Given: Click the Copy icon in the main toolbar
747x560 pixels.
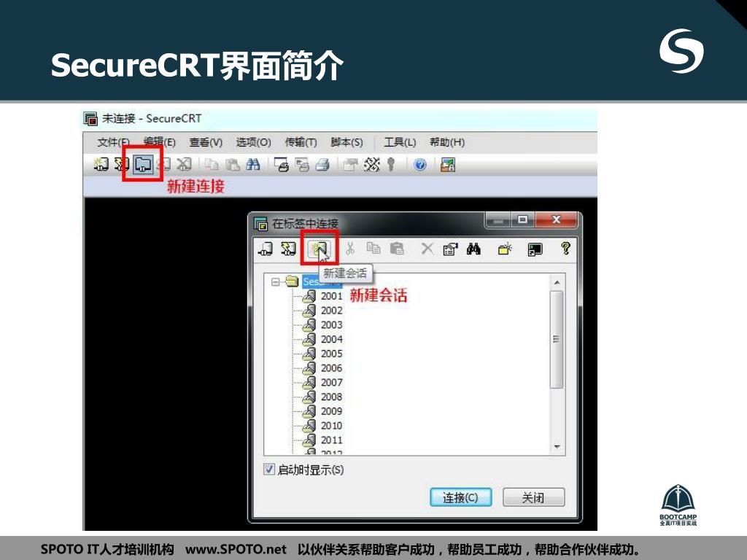Looking at the screenshot, I should [x=212, y=165].
